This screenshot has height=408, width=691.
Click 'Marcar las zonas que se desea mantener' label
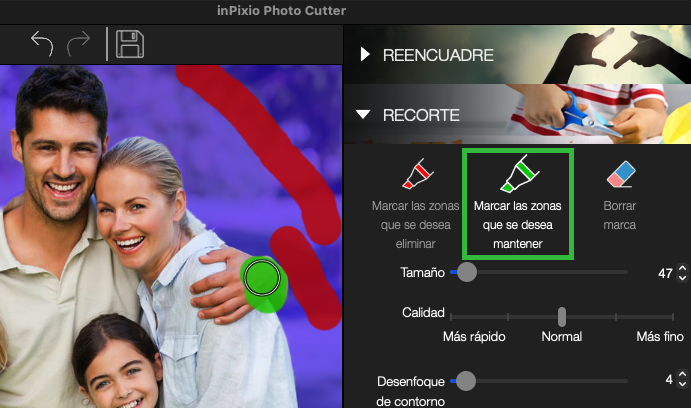tap(517, 225)
